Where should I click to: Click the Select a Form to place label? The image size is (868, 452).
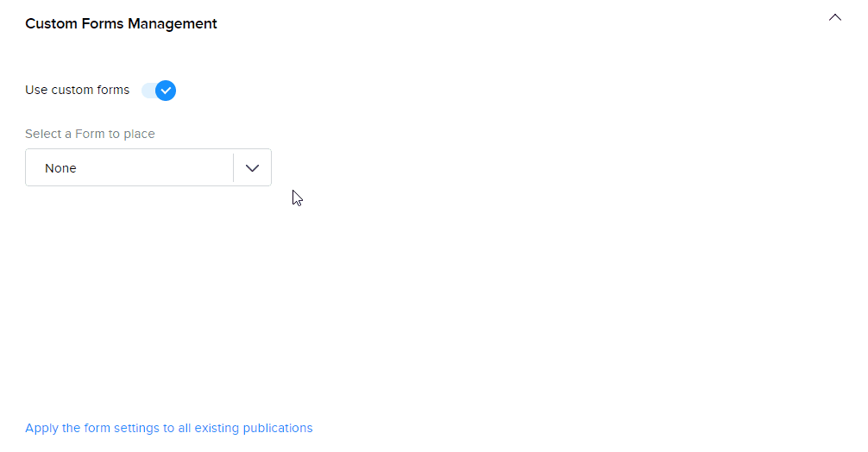click(90, 134)
